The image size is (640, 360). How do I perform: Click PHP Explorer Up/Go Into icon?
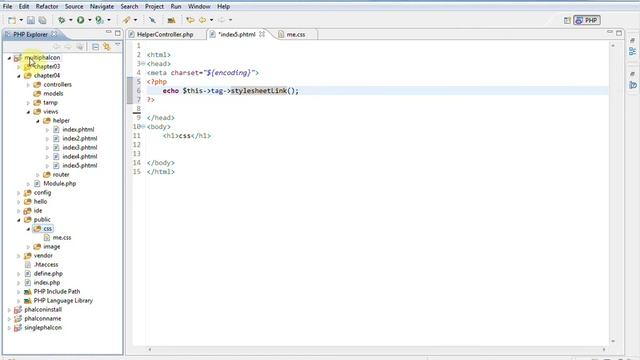coord(80,47)
